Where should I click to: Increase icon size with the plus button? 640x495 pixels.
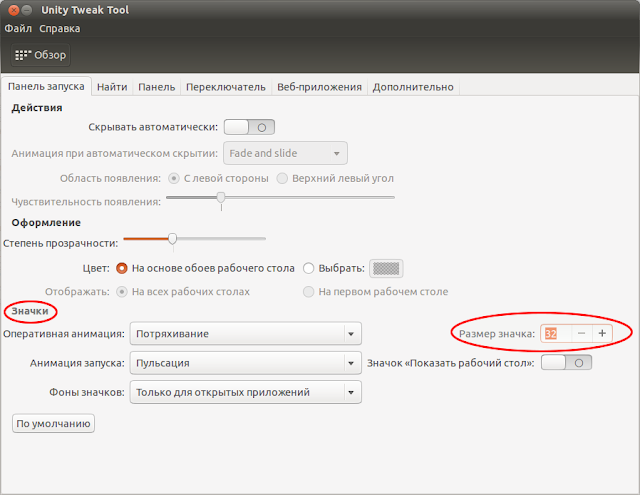602,333
